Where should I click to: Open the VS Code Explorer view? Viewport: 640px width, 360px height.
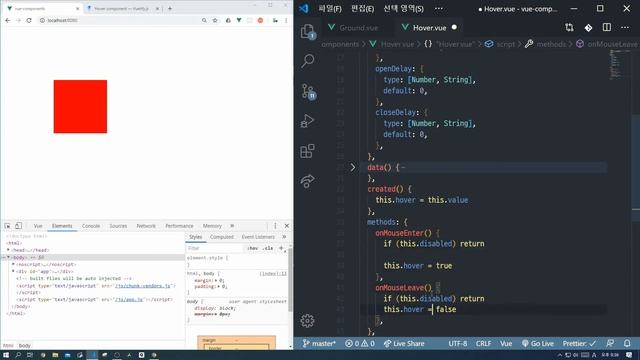coord(307,31)
